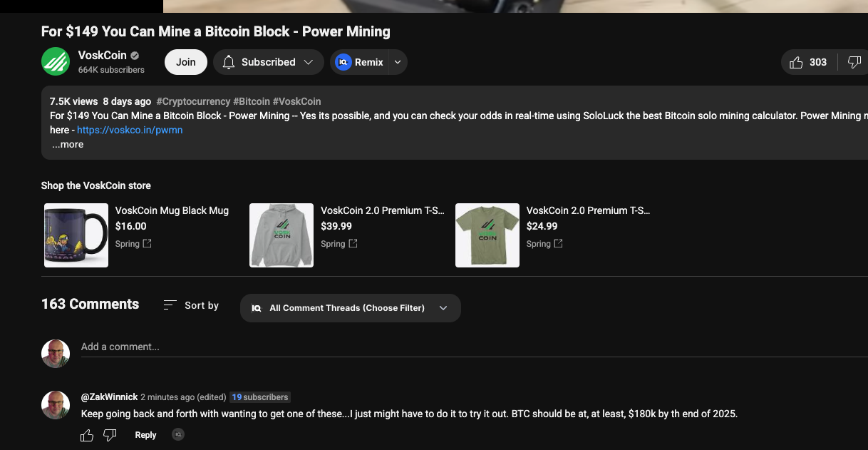868x450 pixels.
Task: Thumbs down ZakWinnick's comment
Action: coord(110,435)
